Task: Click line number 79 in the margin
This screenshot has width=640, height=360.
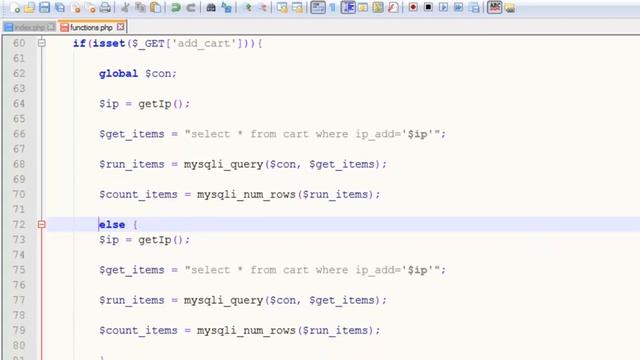Action: pos(19,330)
